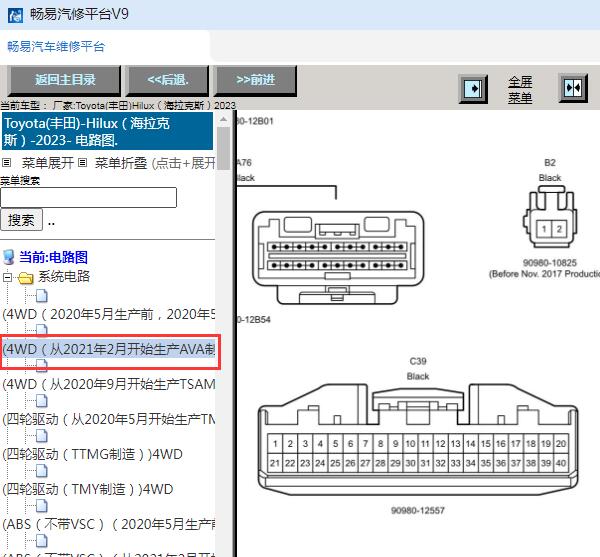This screenshot has width=600, height=557.
Task: Click the 当前:电路图 computer icon
Action: click(x=9, y=257)
